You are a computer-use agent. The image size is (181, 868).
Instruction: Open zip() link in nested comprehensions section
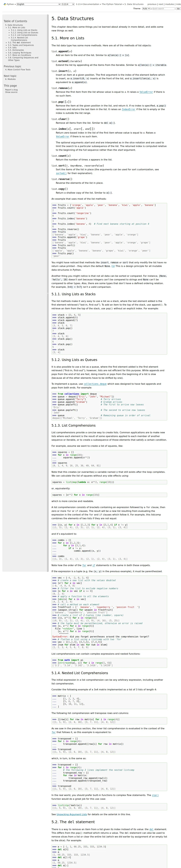[x=155, y=795]
